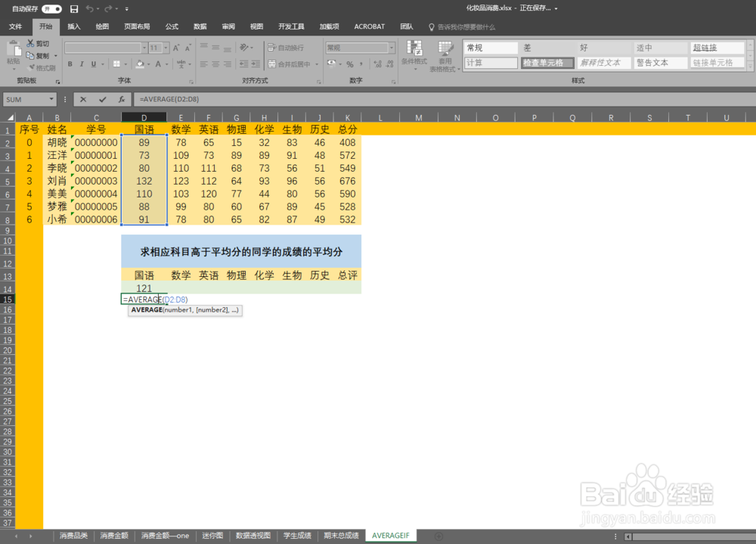Cancel formula entry with the X button
Image resolution: width=756 pixels, height=544 pixels.
[83, 99]
